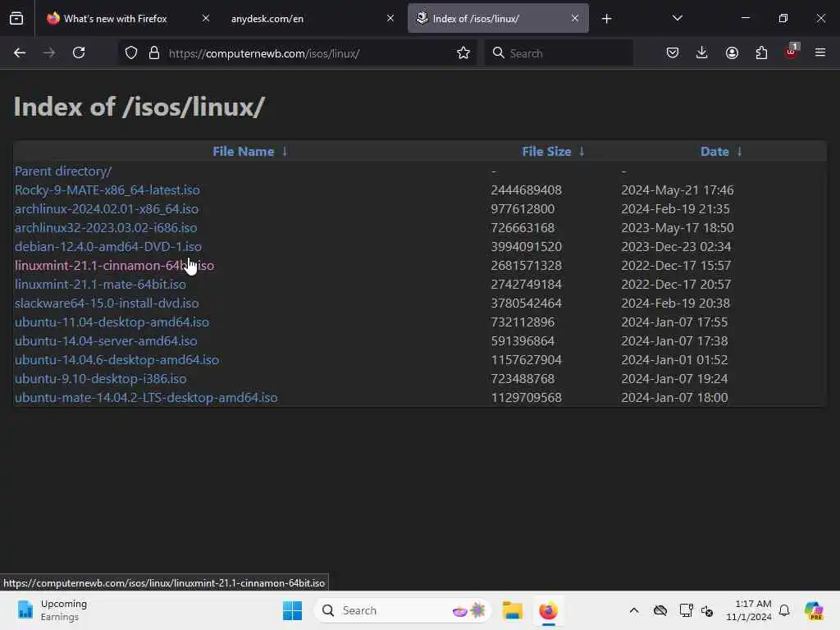Download slackware64-15.0-install-dvd.iso

tap(107, 304)
